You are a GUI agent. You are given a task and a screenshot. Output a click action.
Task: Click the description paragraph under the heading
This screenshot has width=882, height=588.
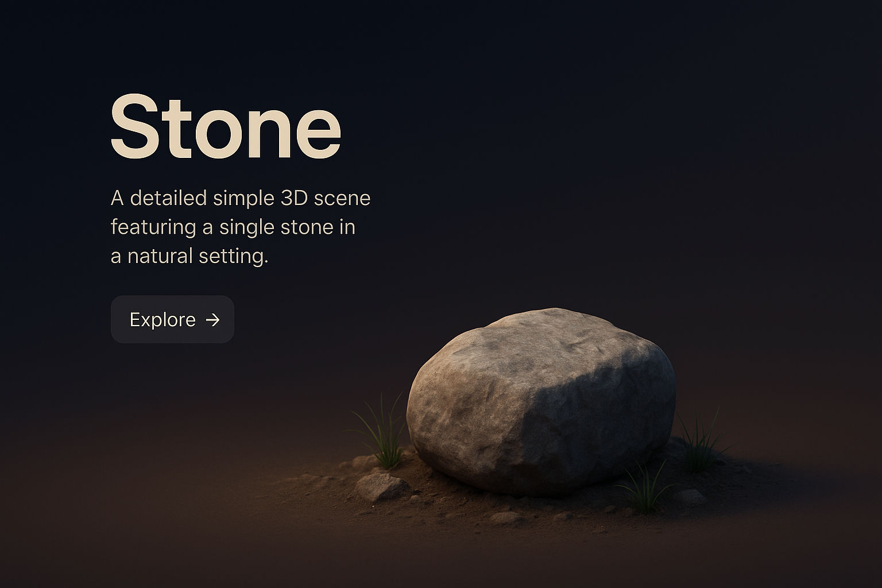(240, 227)
